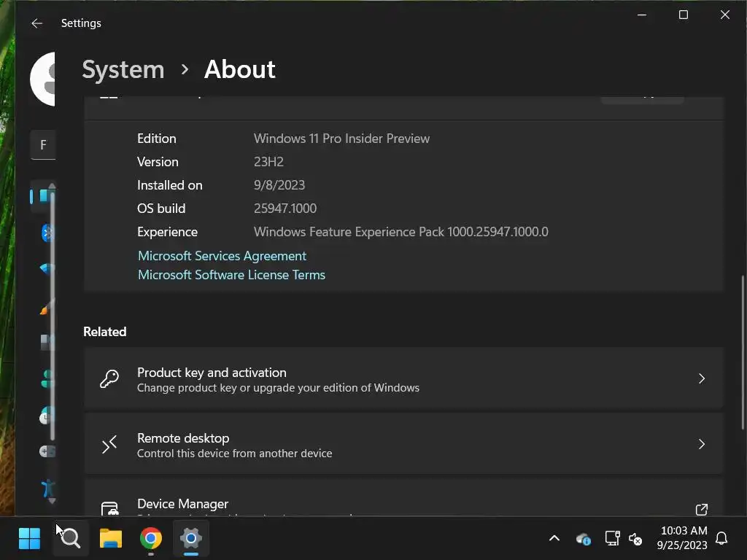Expand Product key and activation chevron
The image size is (747, 560).
click(702, 379)
